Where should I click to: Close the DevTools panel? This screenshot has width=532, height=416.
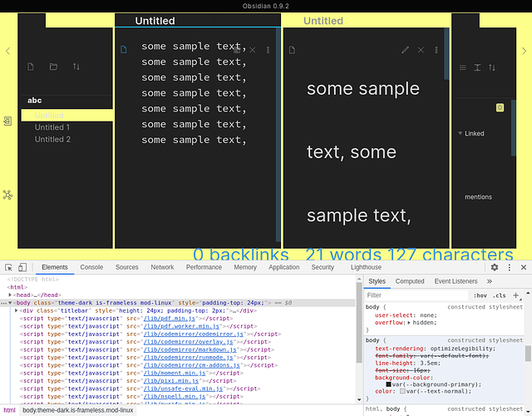524,267
